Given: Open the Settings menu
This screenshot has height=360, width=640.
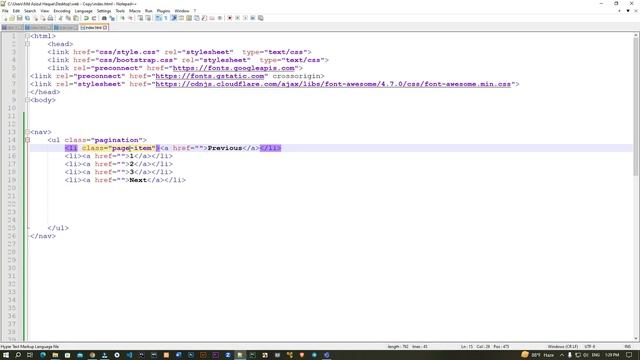Looking at the screenshot, I should coord(104,11).
